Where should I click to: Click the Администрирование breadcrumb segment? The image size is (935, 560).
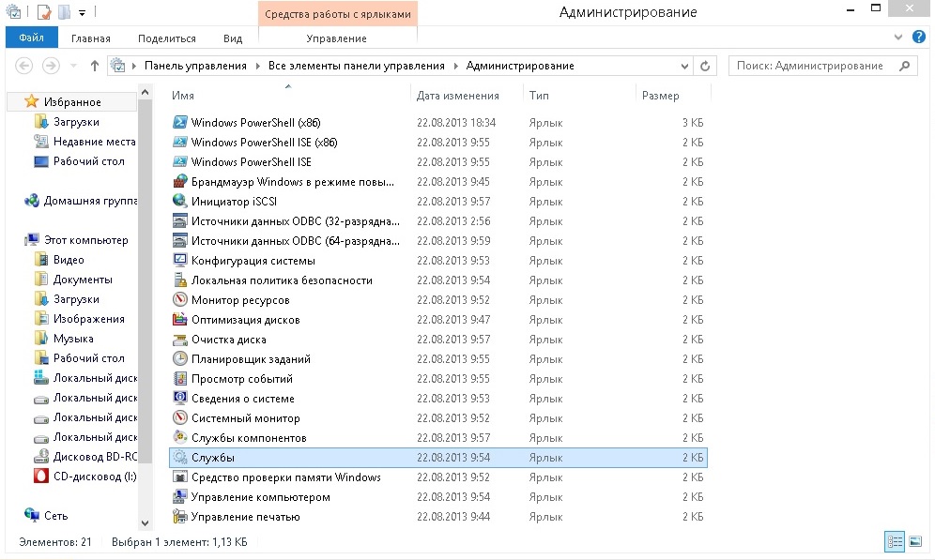coord(520,66)
